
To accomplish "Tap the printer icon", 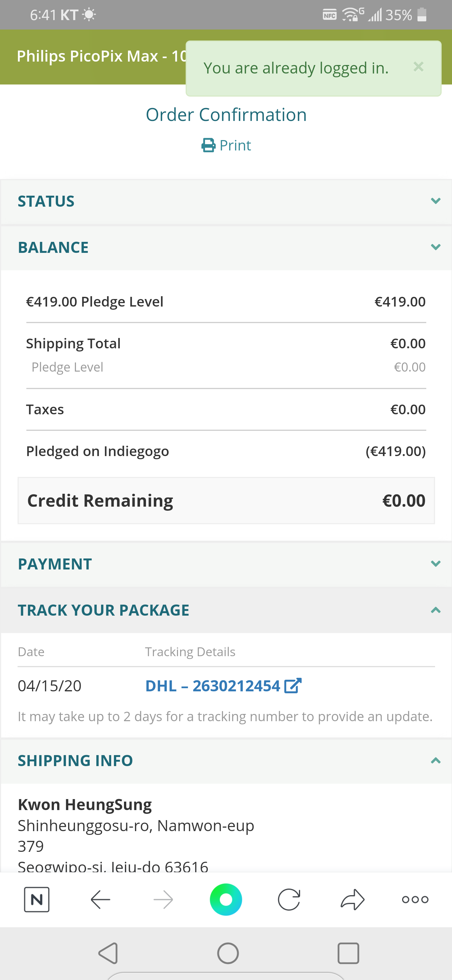I will pos(208,145).
